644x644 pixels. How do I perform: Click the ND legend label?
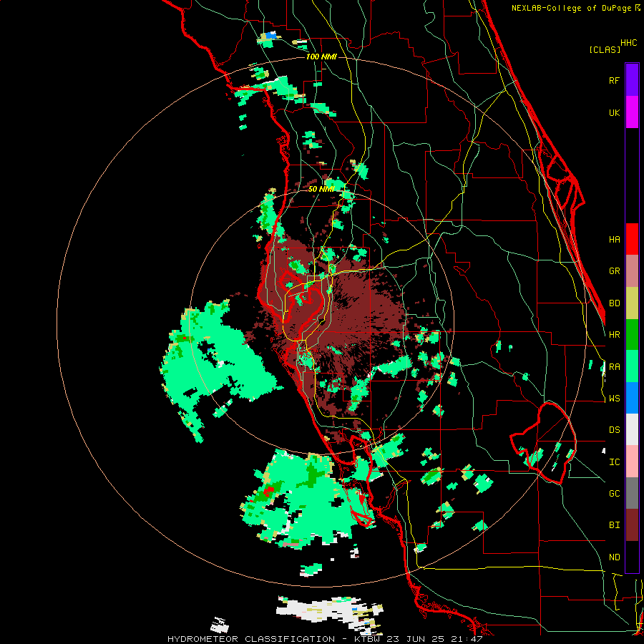click(x=614, y=557)
